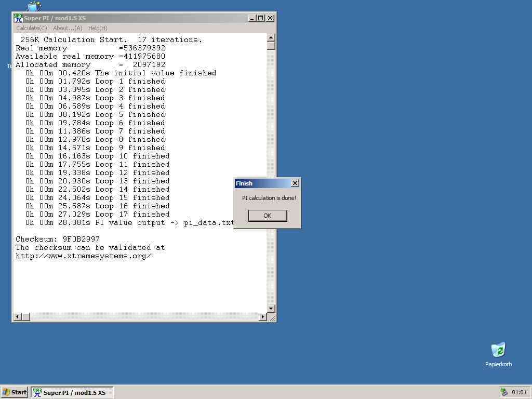The width and height of the screenshot is (532, 399).
Task: Click the horizontal scrollbar left arrow
Action: (18, 316)
